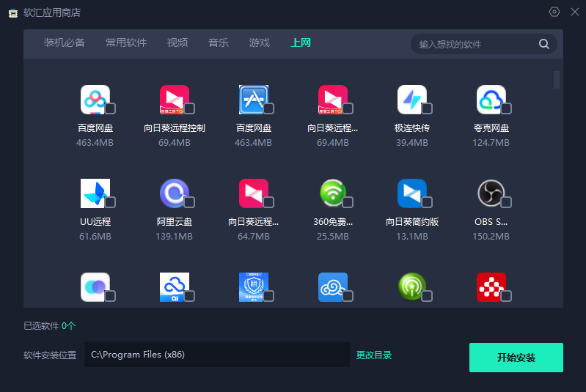Click the 13.1MB size text
The height and width of the screenshot is (392, 586).
point(412,237)
